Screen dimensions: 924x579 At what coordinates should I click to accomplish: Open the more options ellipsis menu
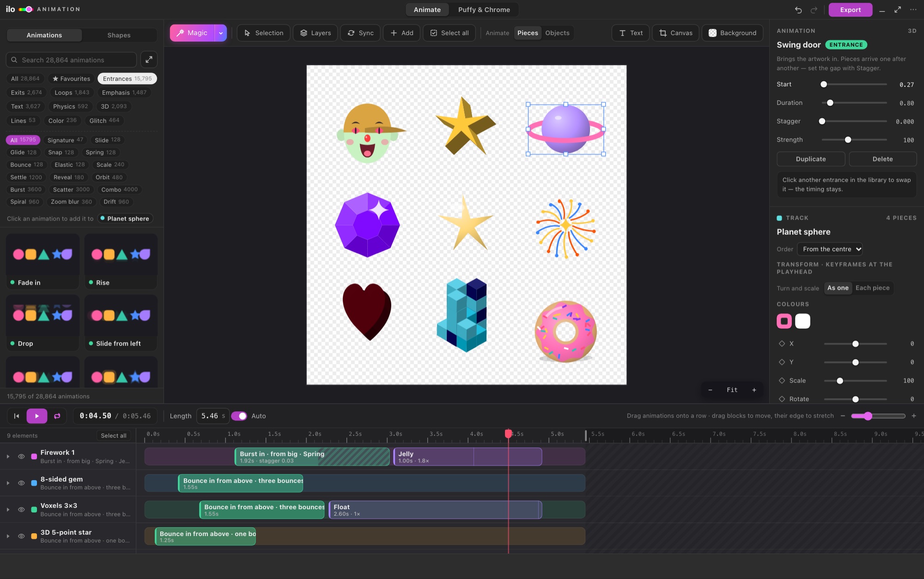pyautogui.click(x=913, y=10)
